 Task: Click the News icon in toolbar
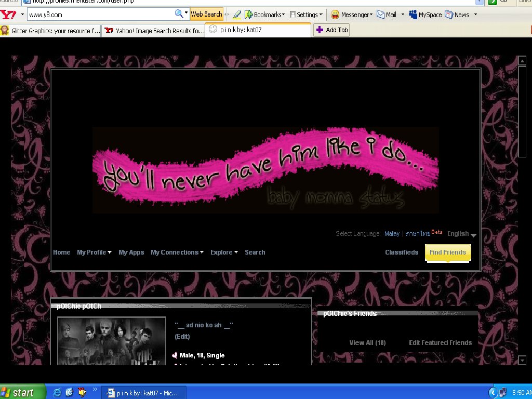click(x=449, y=15)
